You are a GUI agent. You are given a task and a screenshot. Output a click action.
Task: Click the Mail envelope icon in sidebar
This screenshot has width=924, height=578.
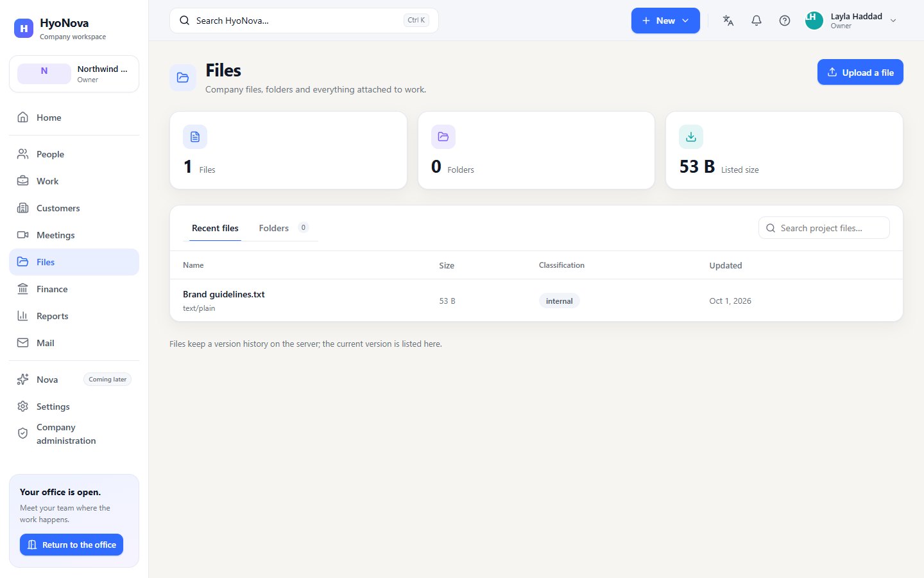(23, 343)
